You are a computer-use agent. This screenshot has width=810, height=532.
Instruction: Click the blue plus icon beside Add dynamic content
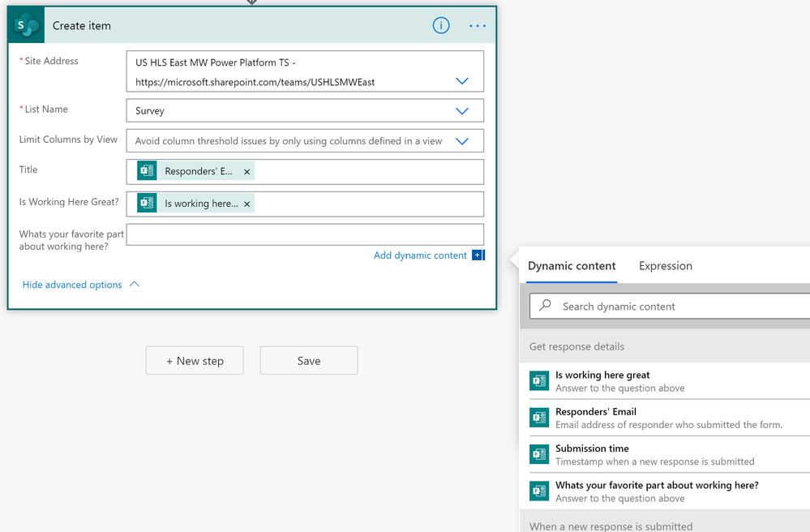click(x=478, y=255)
